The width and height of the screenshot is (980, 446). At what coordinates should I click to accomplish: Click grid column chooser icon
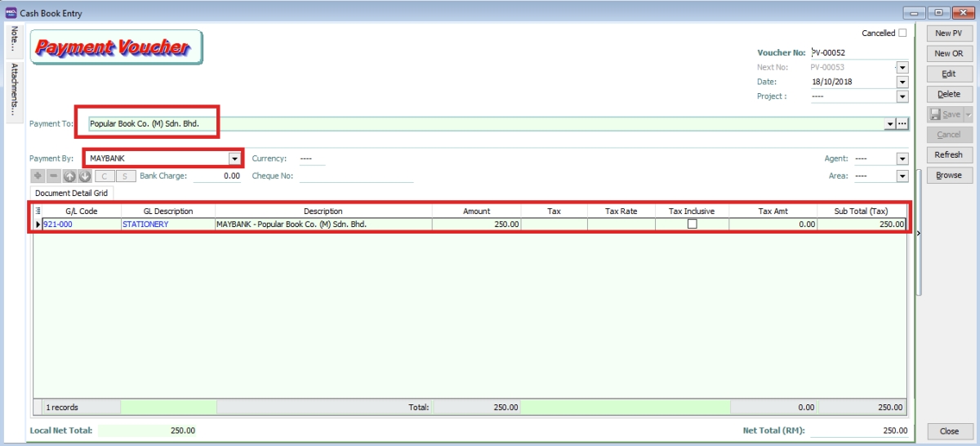click(x=38, y=212)
